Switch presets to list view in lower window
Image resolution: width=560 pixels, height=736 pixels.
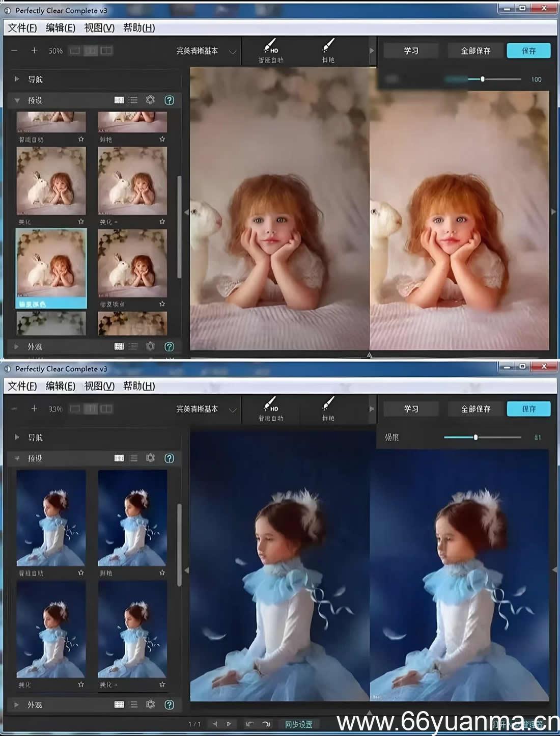133,458
